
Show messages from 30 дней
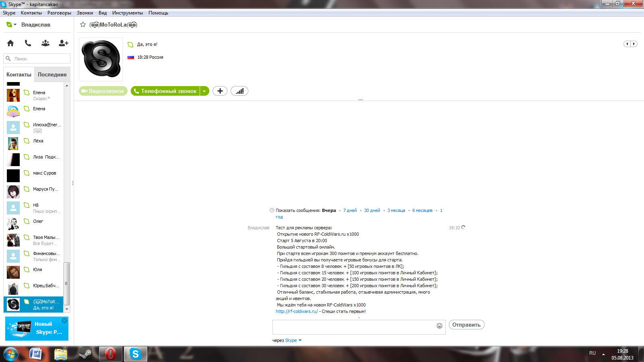pos(372,210)
